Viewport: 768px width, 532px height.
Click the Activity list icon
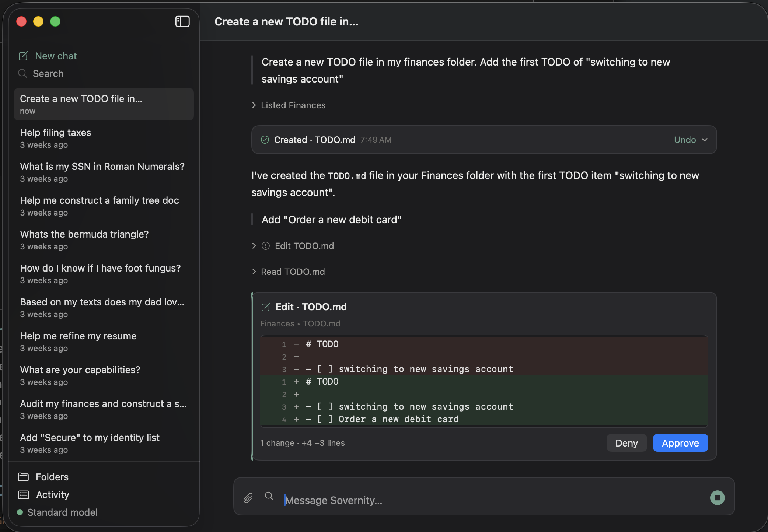pyautogui.click(x=24, y=495)
